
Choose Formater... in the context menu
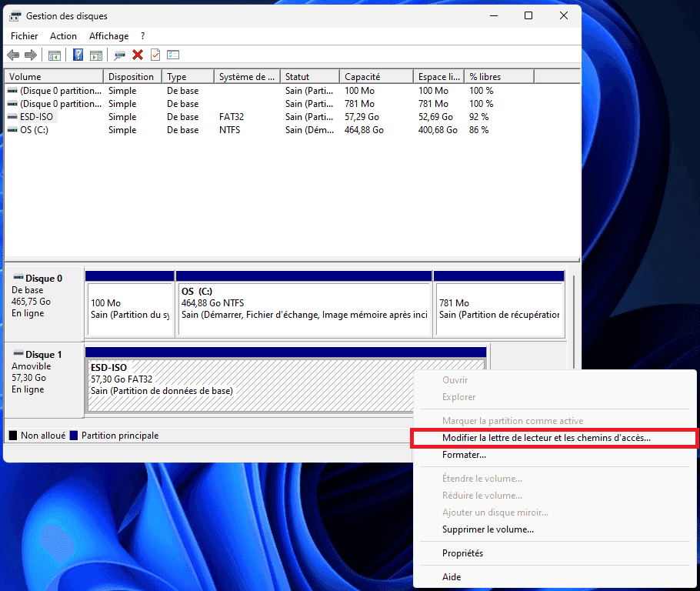(x=464, y=455)
